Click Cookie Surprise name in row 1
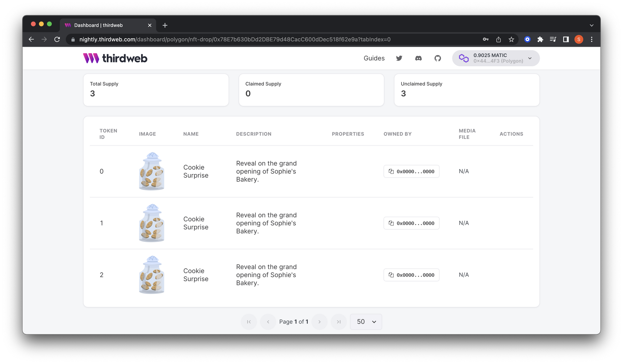Image resolution: width=623 pixels, height=364 pixels. click(196, 223)
